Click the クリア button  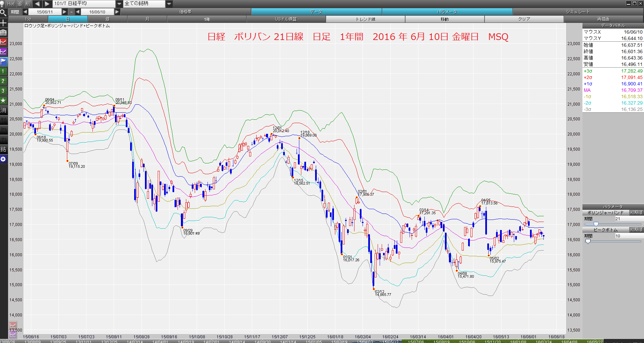click(x=524, y=19)
